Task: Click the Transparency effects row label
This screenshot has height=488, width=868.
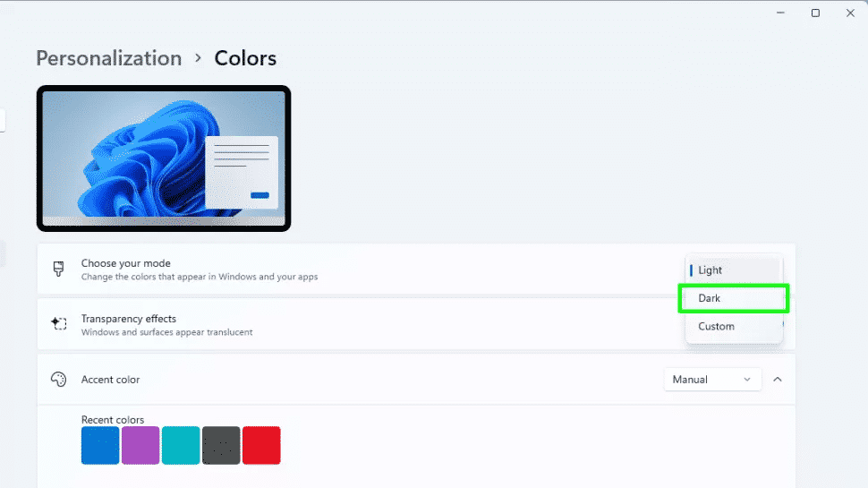Action: point(128,319)
